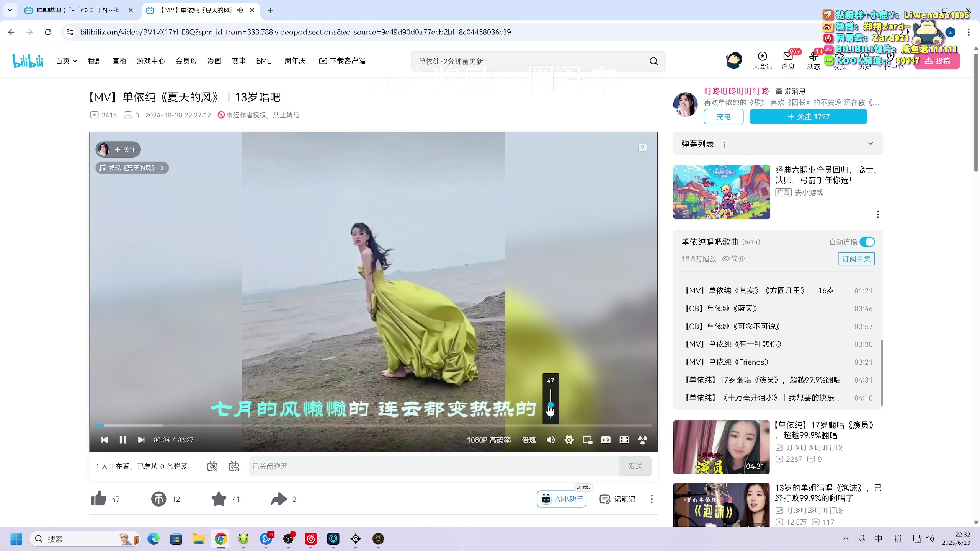Open the Windows Start button
Viewport: 980px width, 551px height.
pos(16,539)
